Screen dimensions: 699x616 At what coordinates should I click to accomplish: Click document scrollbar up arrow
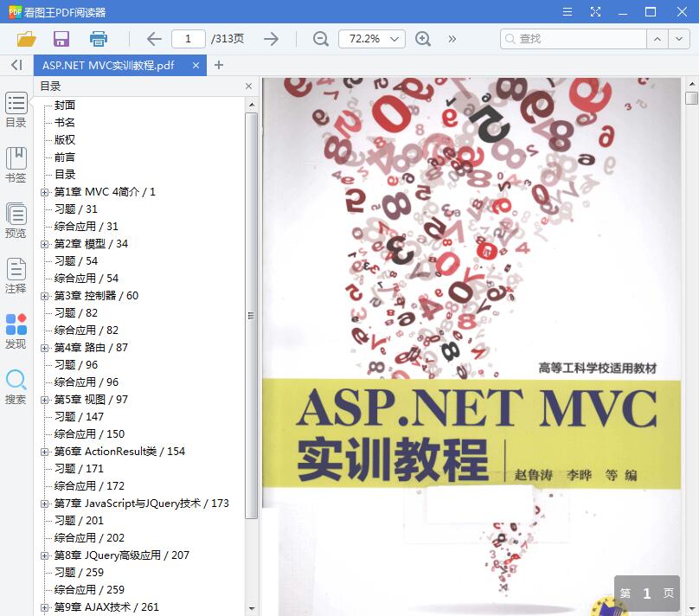click(x=691, y=84)
